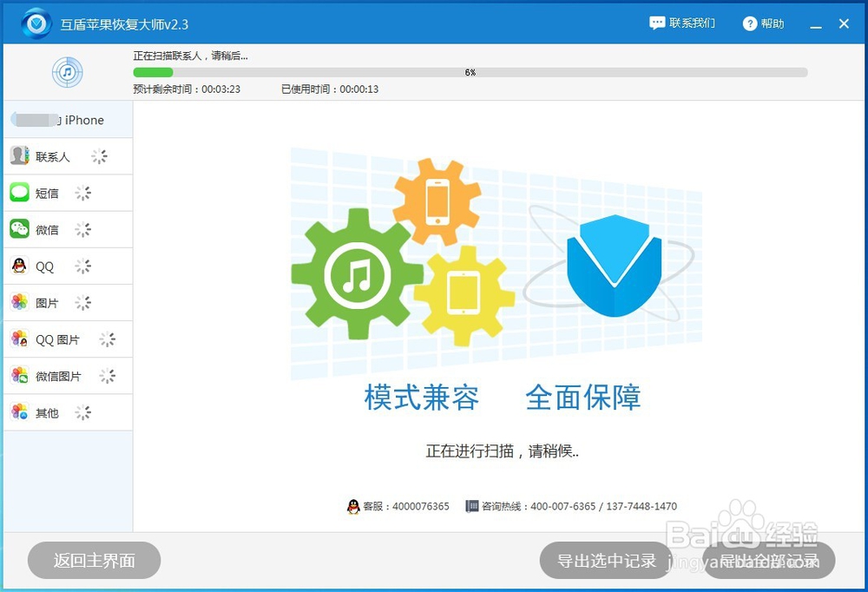Select the 微信 WeChat icon

point(19,229)
